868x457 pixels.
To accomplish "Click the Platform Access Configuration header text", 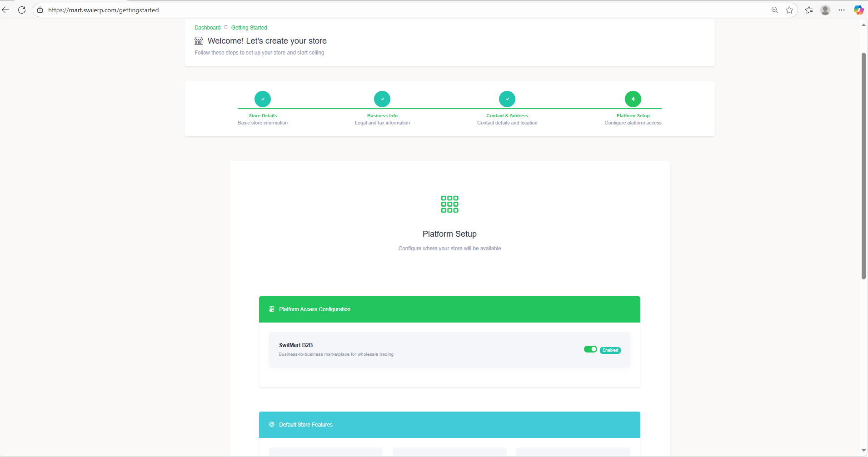I will click(x=314, y=309).
